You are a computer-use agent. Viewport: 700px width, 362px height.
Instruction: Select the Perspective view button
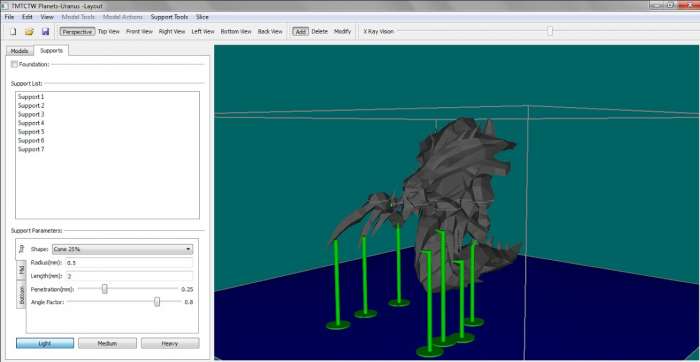77,32
